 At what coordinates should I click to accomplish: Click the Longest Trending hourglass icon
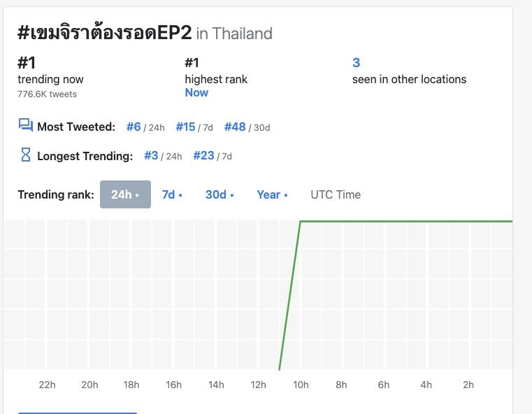26,155
